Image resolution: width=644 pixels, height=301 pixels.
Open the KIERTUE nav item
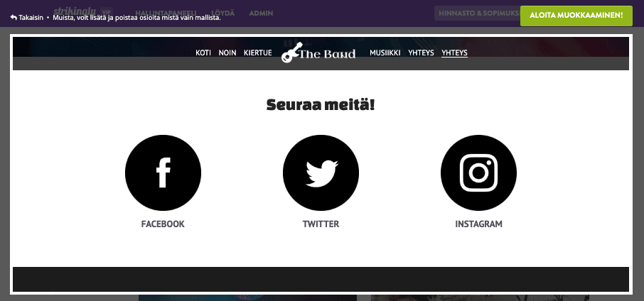(257, 53)
